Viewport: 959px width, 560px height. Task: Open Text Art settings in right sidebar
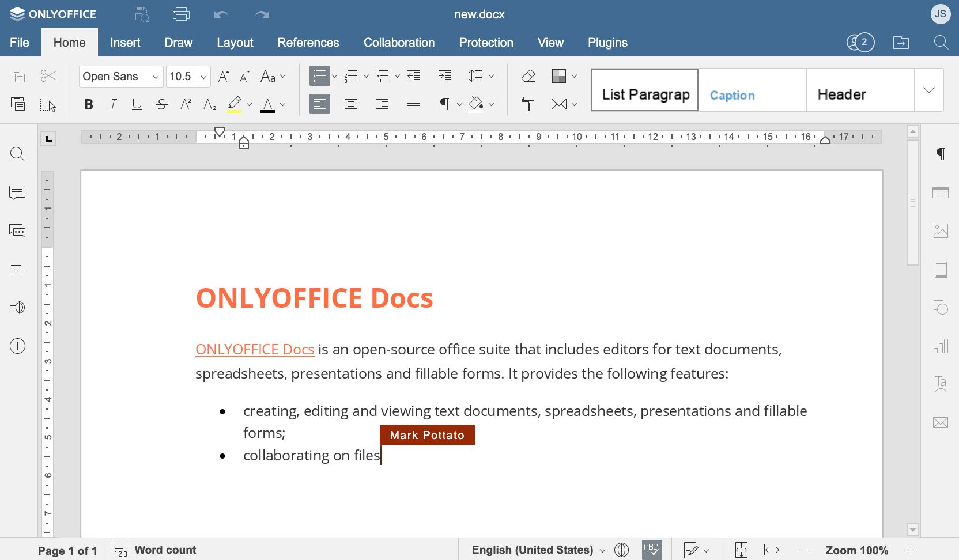(x=941, y=384)
